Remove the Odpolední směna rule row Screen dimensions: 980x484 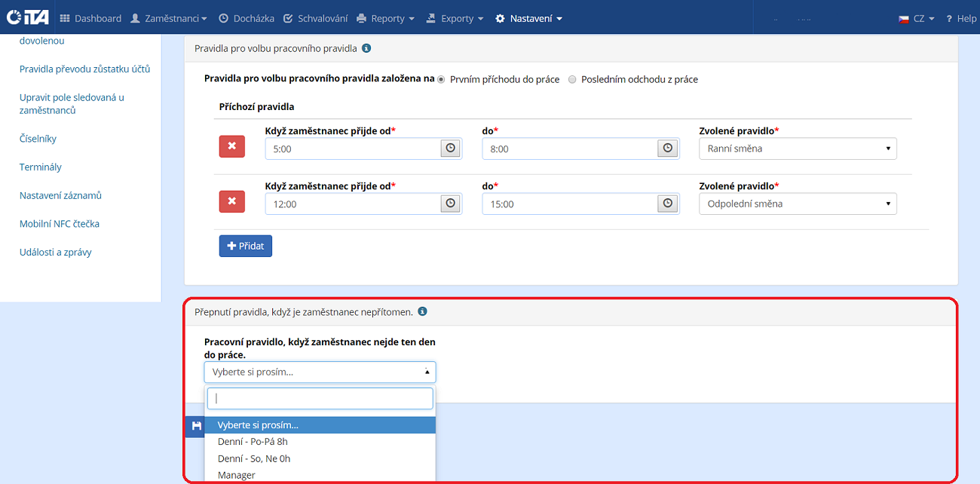click(231, 201)
